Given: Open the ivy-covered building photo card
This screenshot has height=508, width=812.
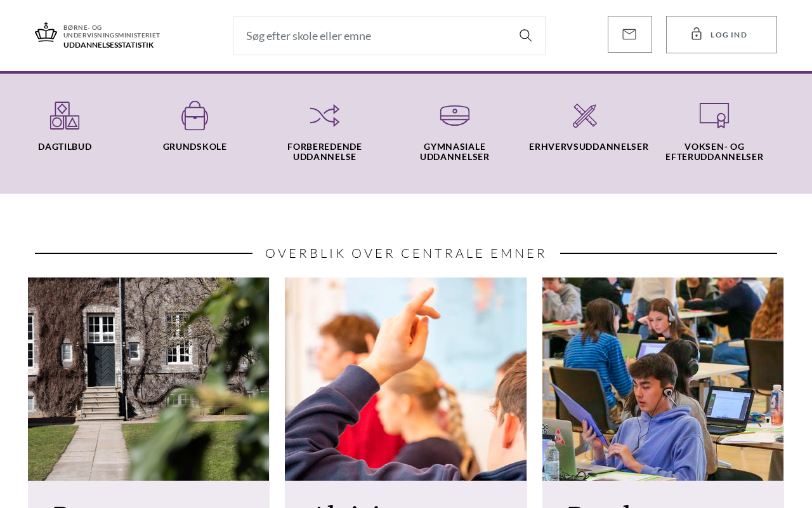Looking at the screenshot, I should point(148,379).
